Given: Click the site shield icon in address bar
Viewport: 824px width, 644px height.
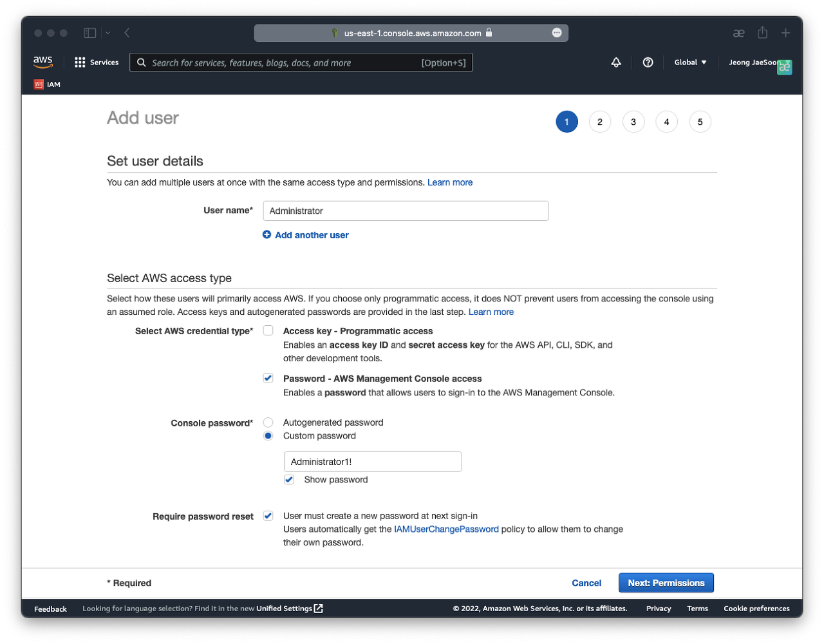Looking at the screenshot, I should tap(335, 33).
